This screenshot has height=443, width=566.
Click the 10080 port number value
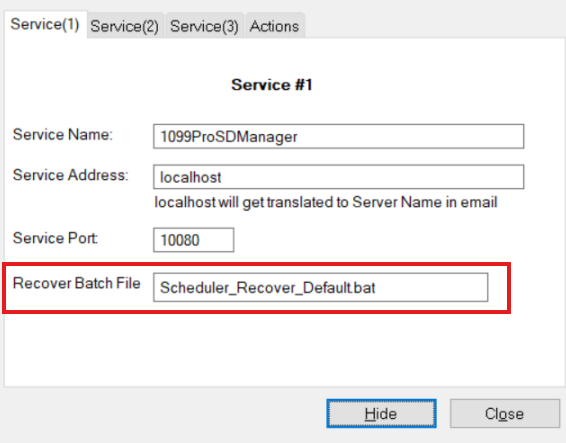click(180, 240)
